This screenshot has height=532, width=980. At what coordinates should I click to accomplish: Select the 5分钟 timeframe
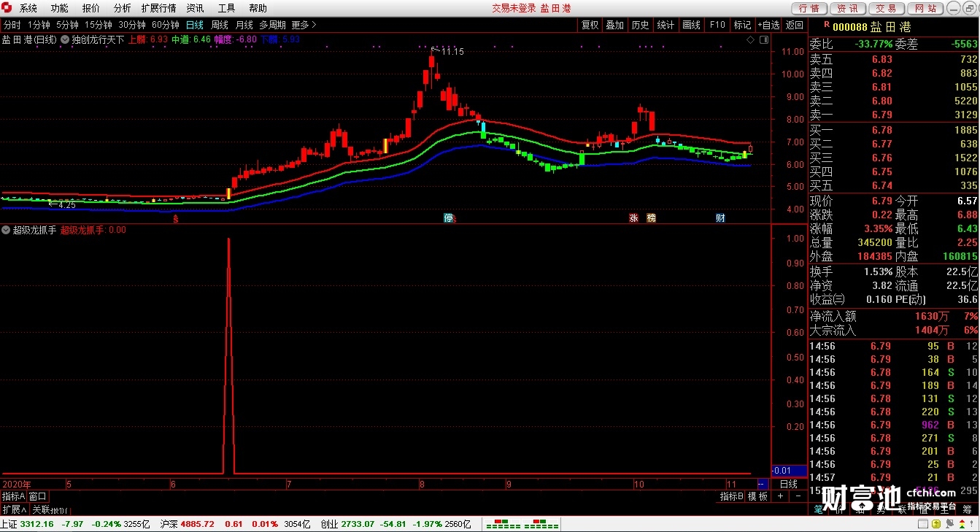click(x=67, y=25)
